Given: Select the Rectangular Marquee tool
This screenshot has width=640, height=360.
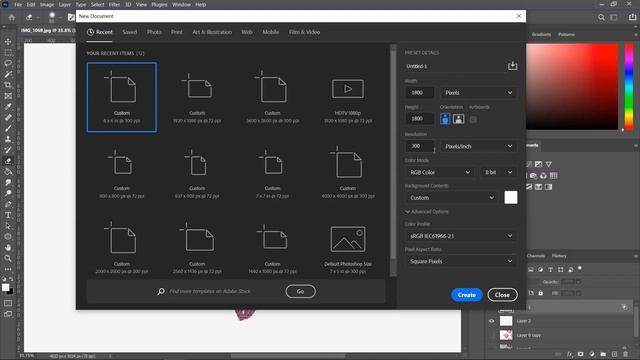Looking at the screenshot, I should [8, 53].
